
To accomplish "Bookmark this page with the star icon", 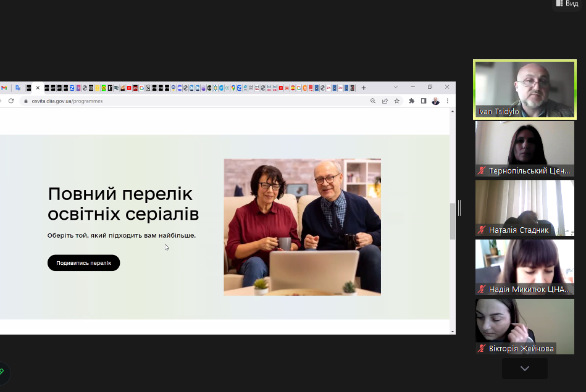I will [396, 101].
